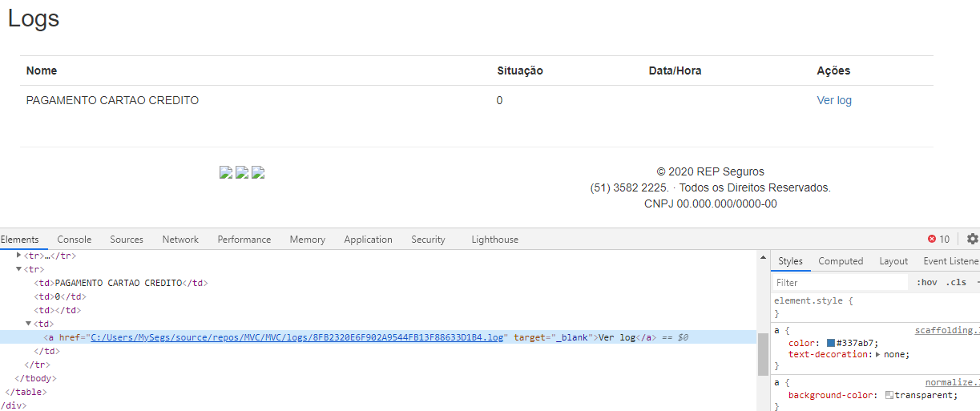Image resolution: width=980 pixels, height=411 pixels.
Task: Open the log file href link in DOM
Action: [297, 337]
